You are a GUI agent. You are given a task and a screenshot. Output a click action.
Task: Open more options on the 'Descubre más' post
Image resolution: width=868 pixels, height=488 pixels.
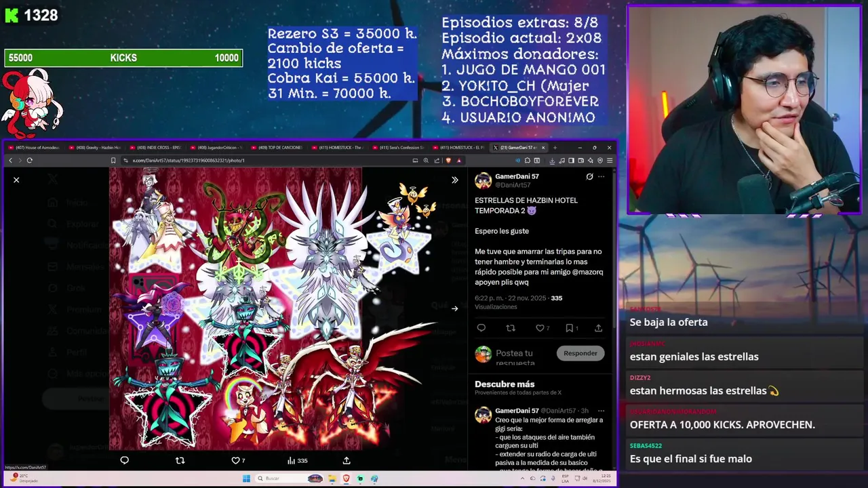point(601,411)
